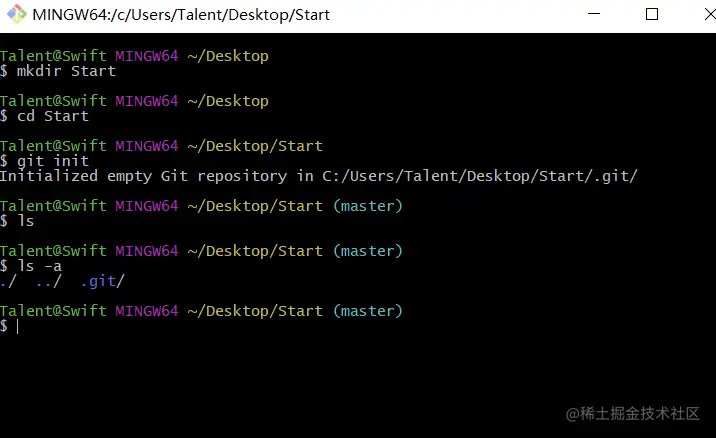
Task: Click the ../ parent directory entry
Action: point(48,281)
